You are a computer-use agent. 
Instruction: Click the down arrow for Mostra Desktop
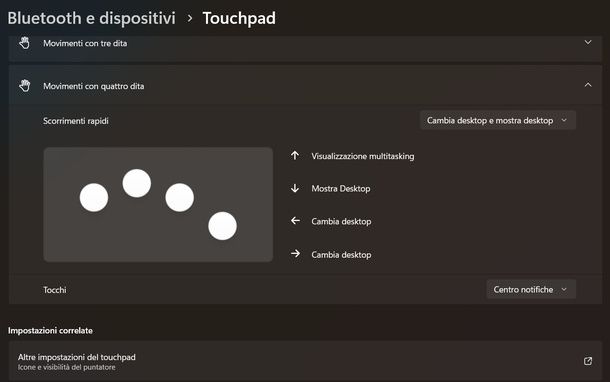click(x=295, y=188)
